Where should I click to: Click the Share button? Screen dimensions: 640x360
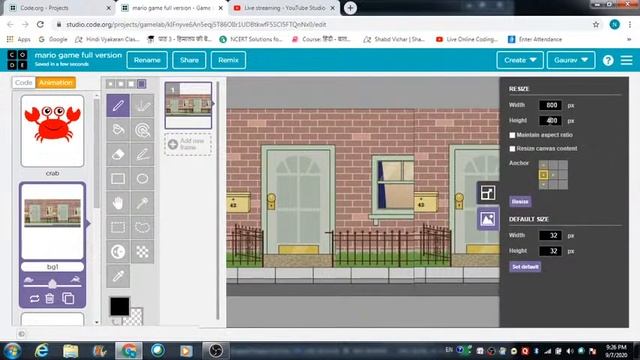(189, 60)
